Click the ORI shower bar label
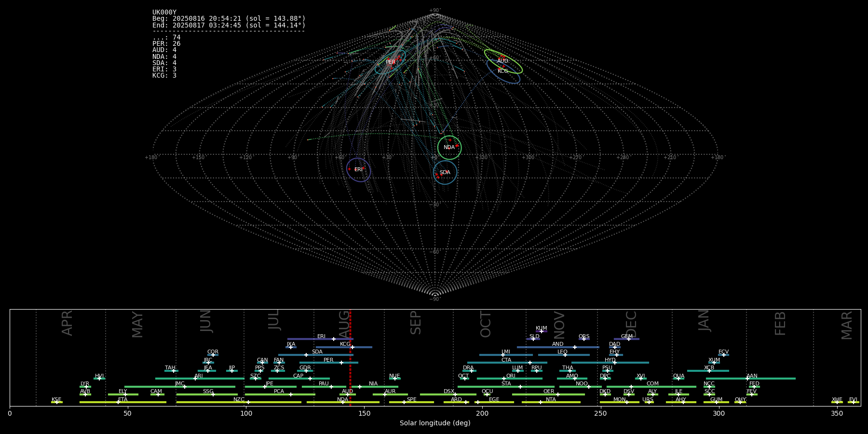 pyautogui.click(x=511, y=376)
